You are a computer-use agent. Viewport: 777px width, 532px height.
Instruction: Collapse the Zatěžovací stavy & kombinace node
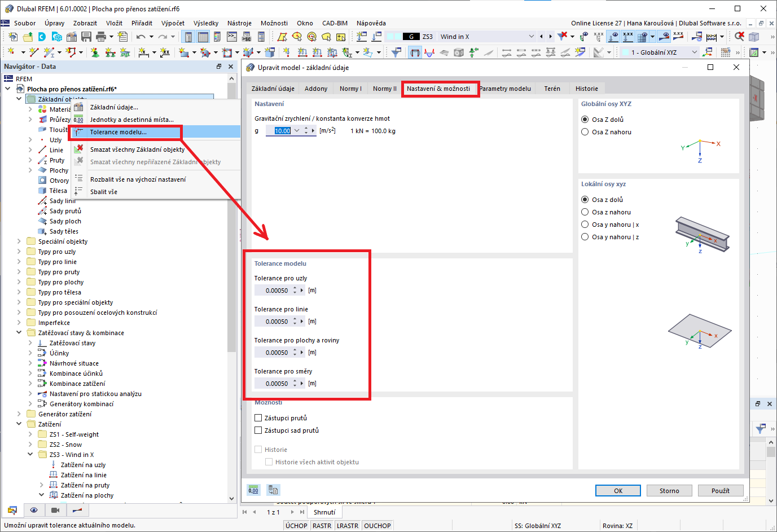[19, 333]
